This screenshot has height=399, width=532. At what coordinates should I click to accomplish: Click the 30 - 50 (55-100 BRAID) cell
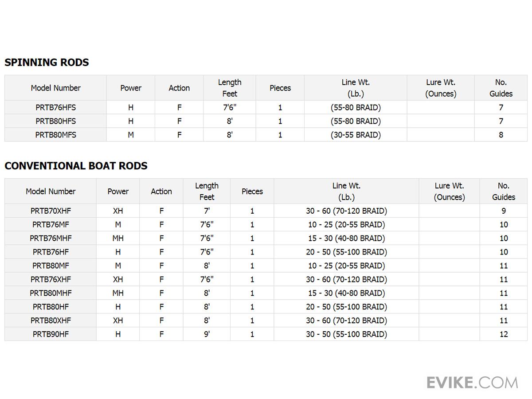[346, 334]
